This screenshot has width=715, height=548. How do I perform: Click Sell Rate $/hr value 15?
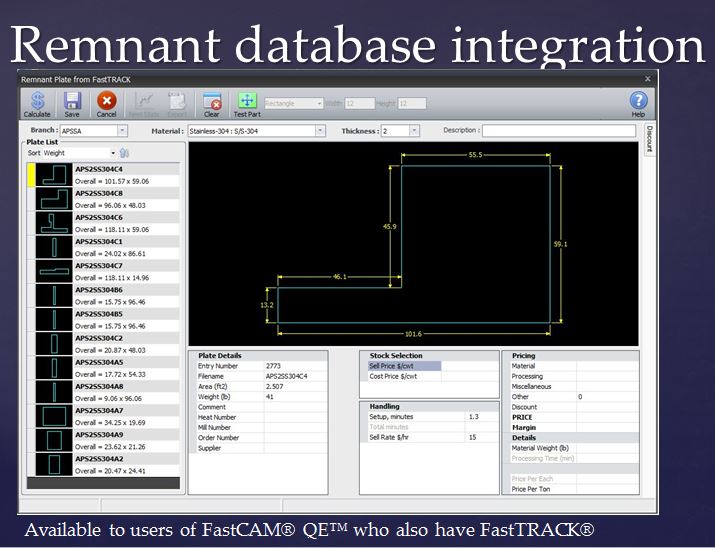pos(472,437)
